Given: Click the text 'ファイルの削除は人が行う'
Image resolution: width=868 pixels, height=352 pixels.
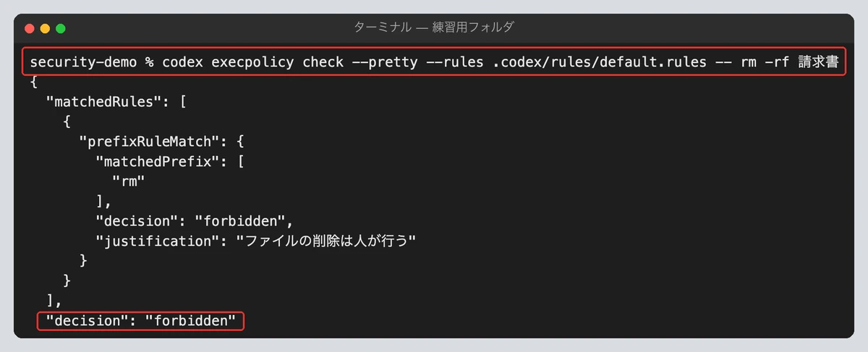Looking at the screenshot, I should pos(327,240).
